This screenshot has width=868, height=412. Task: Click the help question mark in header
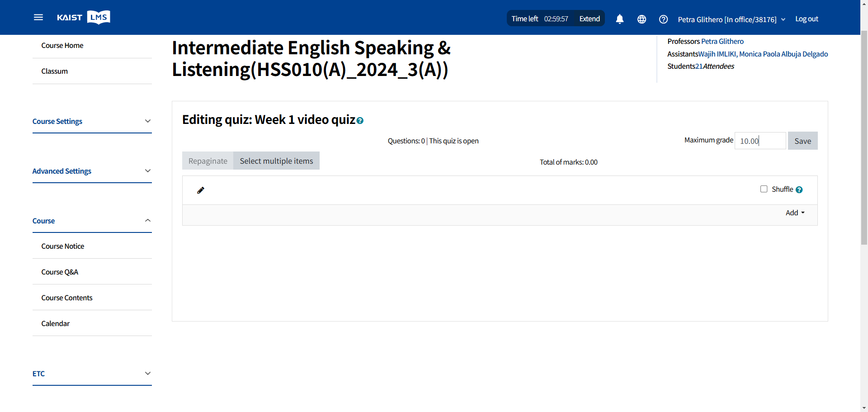coord(663,19)
